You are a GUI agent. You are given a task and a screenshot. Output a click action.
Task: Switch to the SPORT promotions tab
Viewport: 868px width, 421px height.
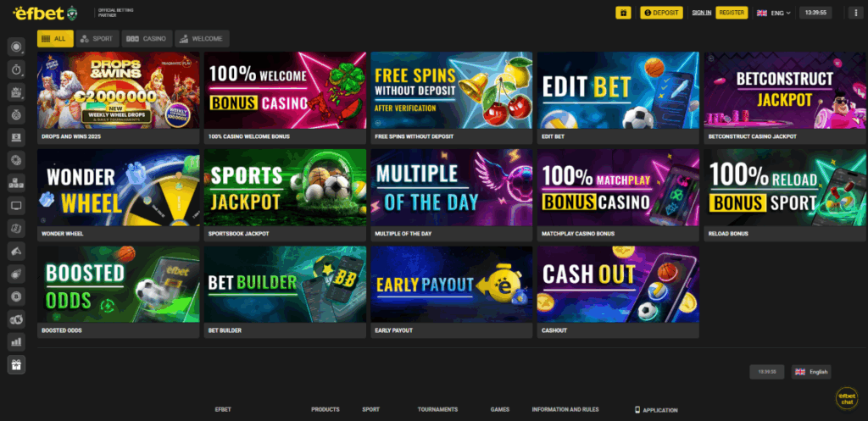97,39
